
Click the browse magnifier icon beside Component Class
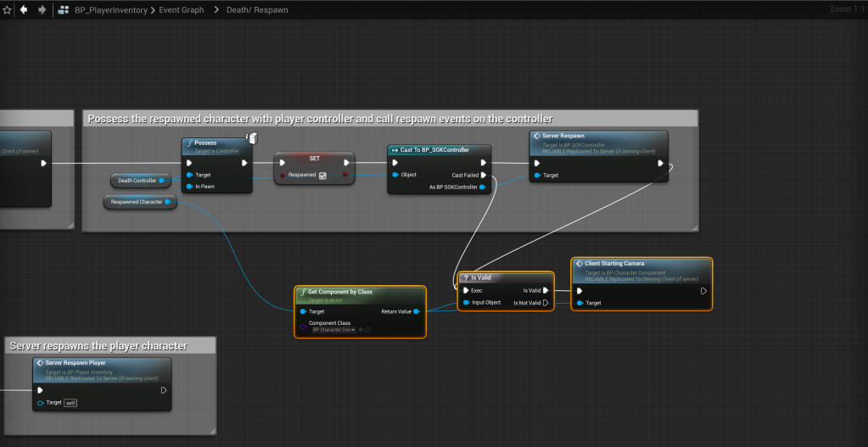367,329
